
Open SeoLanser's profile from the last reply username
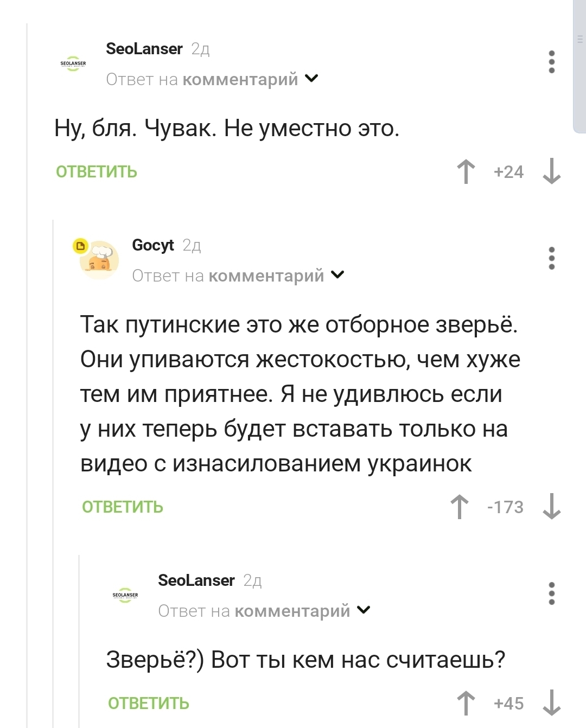coord(196,580)
